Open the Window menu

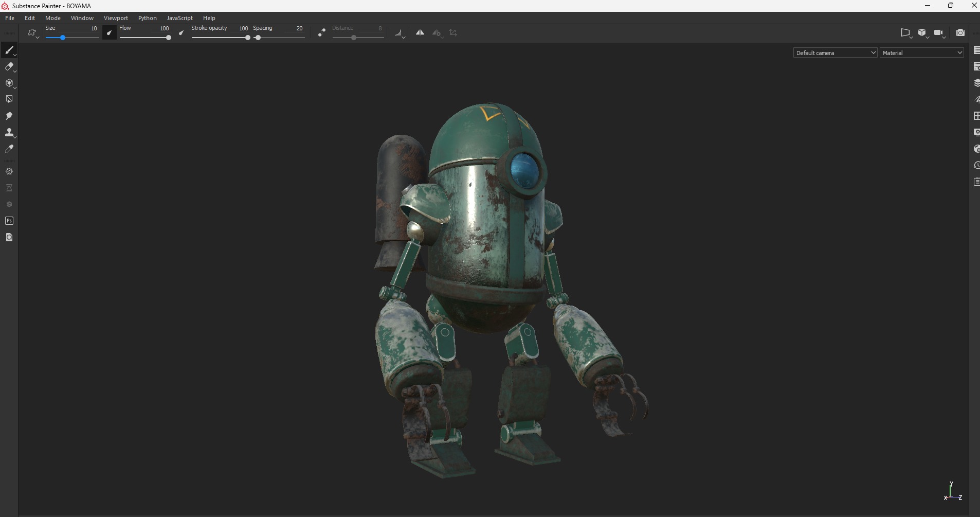[x=82, y=18]
